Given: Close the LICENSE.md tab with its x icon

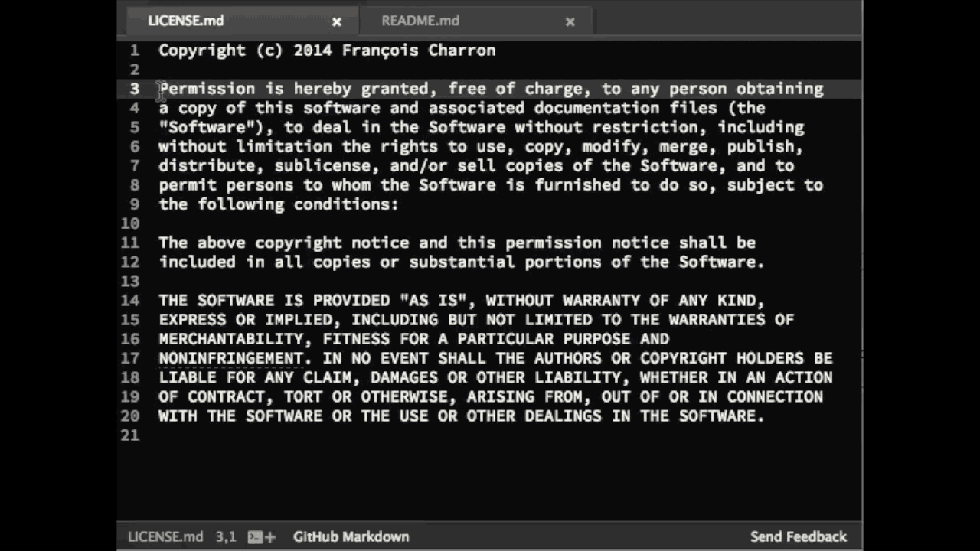Looking at the screenshot, I should click(337, 21).
